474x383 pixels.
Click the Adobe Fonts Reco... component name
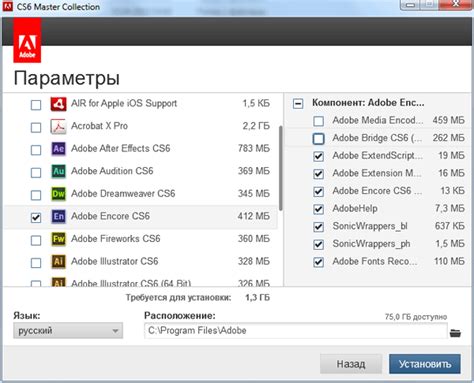tap(375, 261)
